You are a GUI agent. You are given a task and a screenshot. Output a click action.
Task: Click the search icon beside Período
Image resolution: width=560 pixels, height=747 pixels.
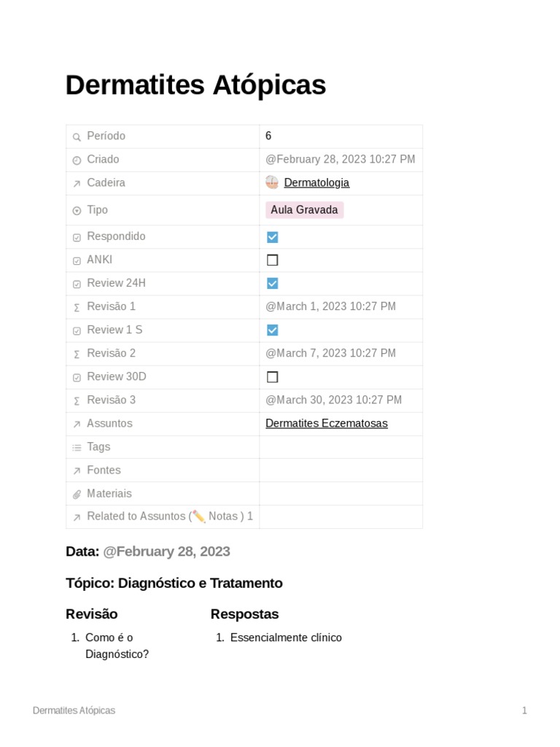click(x=77, y=136)
